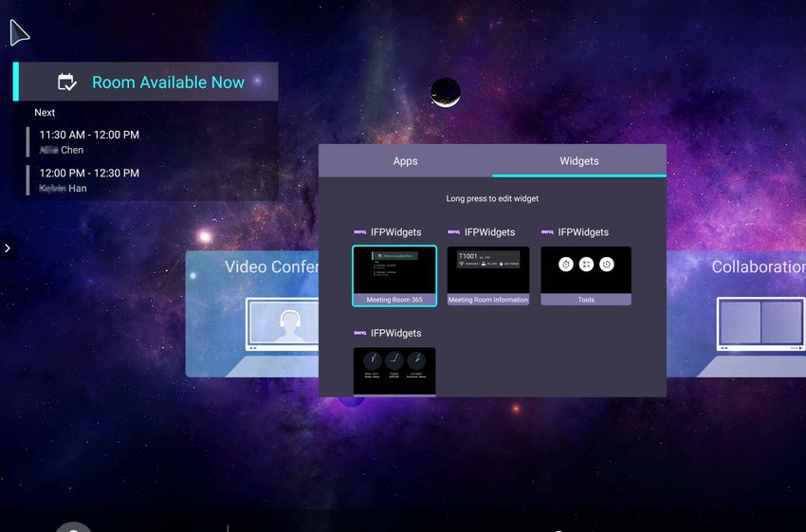Click the power icon in Tools widget
This screenshot has width=806, height=532.
click(x=607, y=265)
